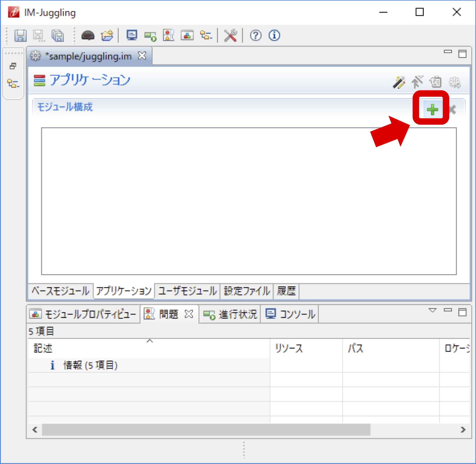476x464 pixels.
Task: Click the gray delete X beside plus
Action: pyautogui.click(x=452, y=110)
